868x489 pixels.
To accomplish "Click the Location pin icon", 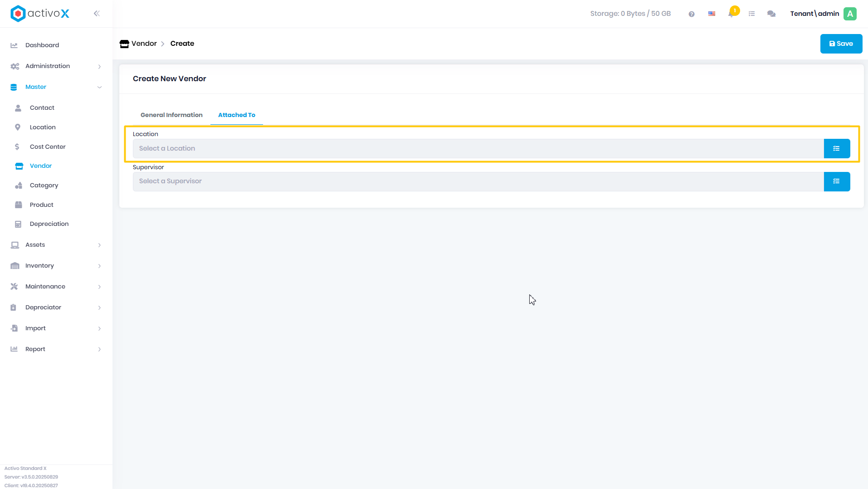I will point(18,127).
